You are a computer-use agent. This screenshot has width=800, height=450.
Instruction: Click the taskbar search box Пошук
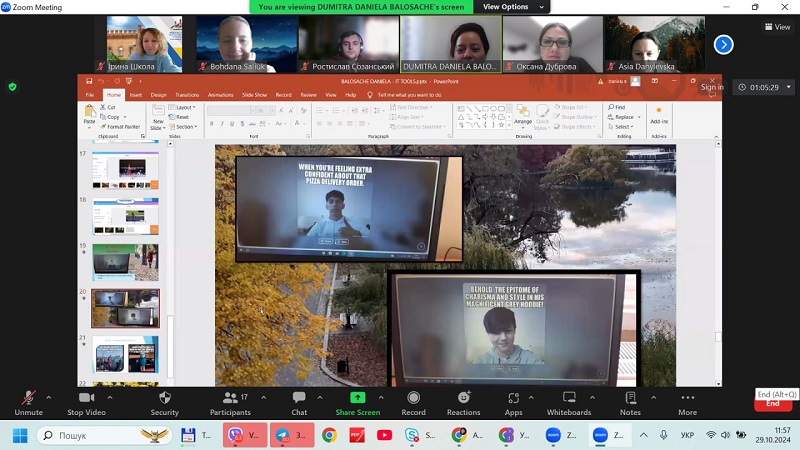point(105,435)
